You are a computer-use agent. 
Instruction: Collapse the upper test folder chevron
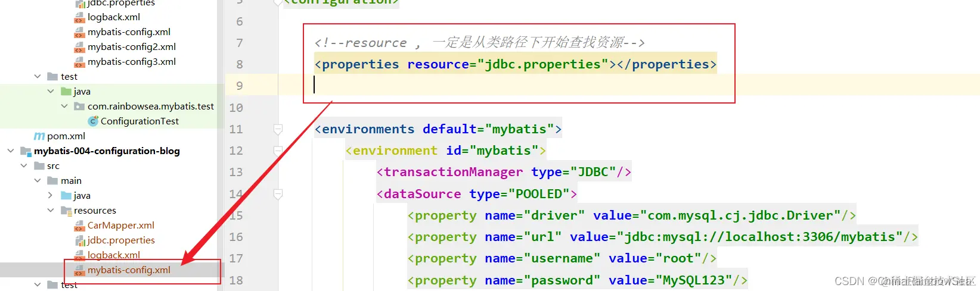coord(38,77)
